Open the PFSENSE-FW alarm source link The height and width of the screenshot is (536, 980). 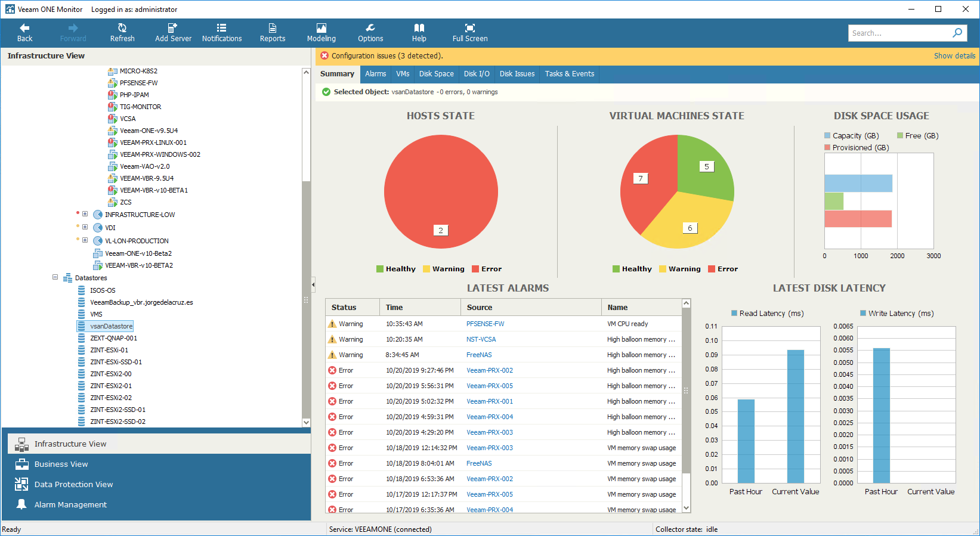pos(485,324)
